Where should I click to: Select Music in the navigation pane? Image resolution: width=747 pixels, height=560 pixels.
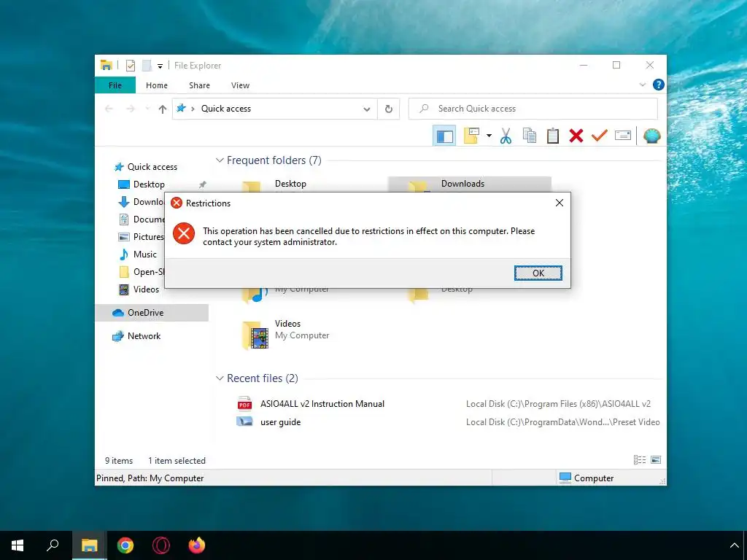click(145, 254)
